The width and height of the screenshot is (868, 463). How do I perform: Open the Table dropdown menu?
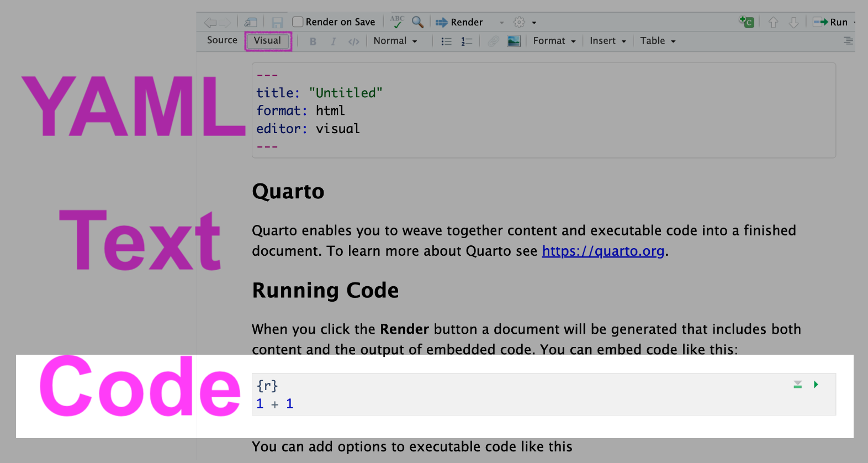(657, 41)
